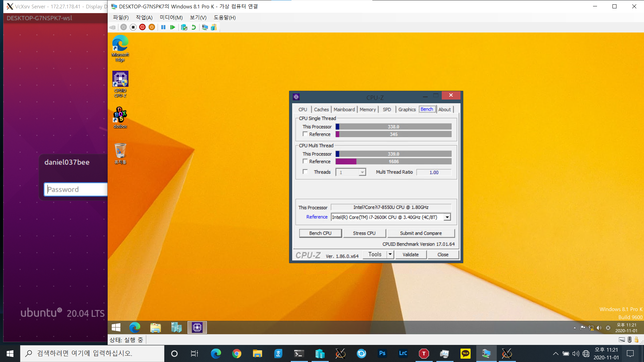Click the Multi Thread This Processor score bar
644x362 pixels.
[x=393, y=154]
